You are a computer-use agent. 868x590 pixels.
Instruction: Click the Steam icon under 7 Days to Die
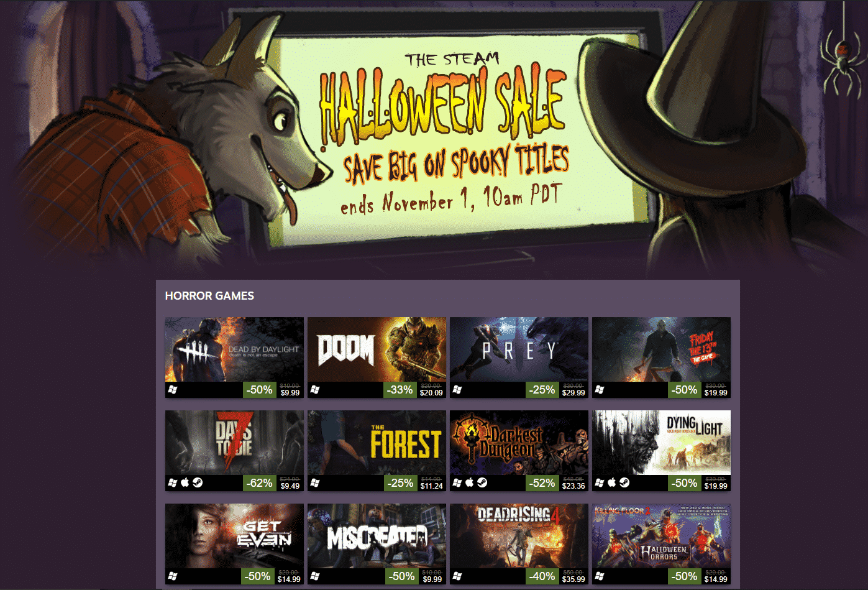click(x=198, y=482)
